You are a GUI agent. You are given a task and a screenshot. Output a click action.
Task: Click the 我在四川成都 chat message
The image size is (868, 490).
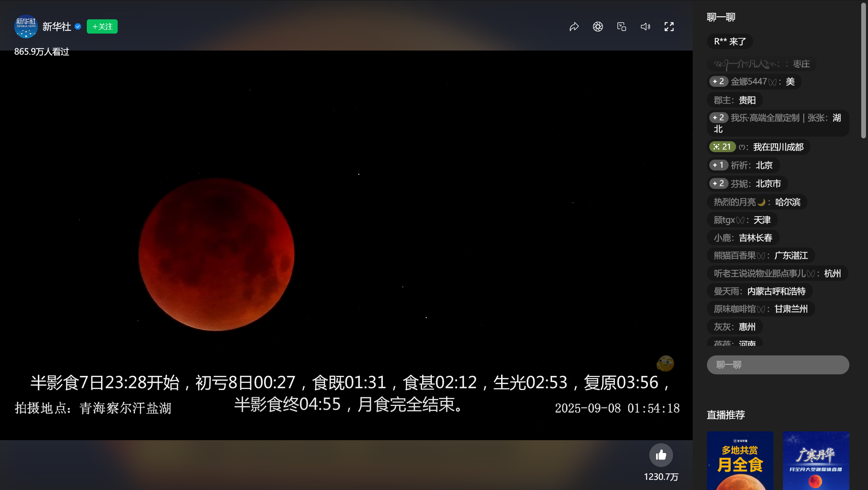coord(778,147)
